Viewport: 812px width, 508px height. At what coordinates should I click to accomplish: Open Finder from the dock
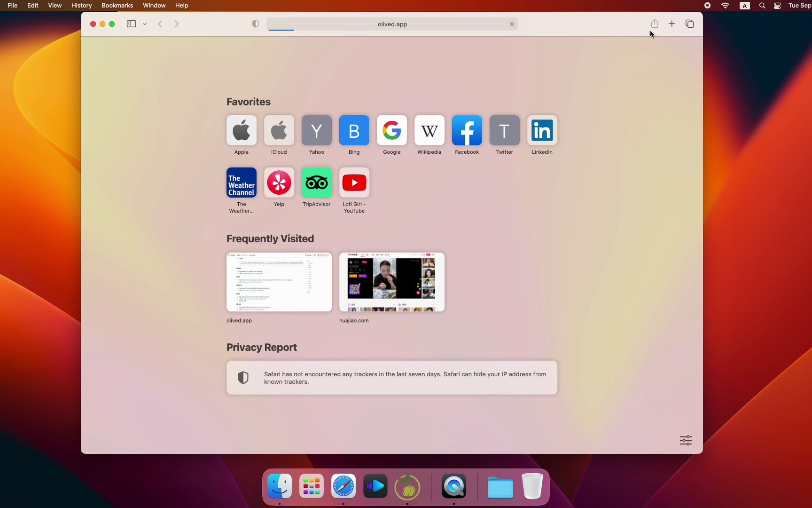[x=280, y=486]
